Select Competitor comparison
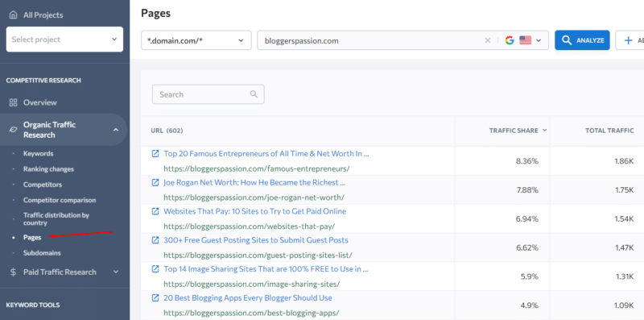Viewport: 644px width, 320px height. coord(60,201)
